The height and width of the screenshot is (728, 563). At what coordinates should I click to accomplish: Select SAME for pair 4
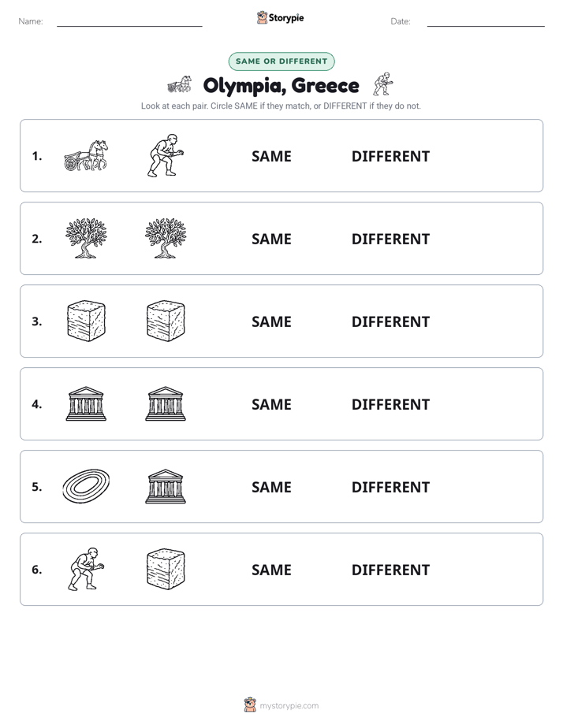click(271, 404)
